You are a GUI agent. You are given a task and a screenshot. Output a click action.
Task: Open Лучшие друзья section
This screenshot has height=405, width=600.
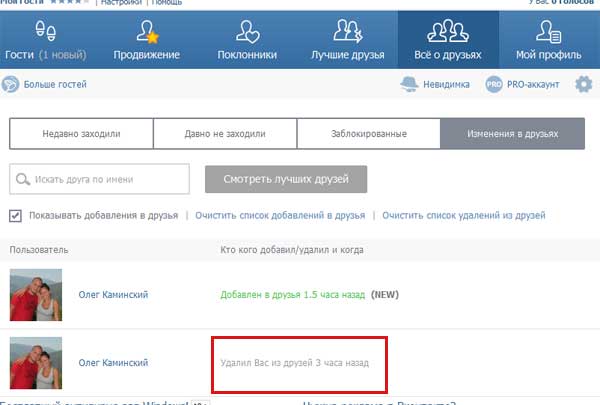coord(348,40)
